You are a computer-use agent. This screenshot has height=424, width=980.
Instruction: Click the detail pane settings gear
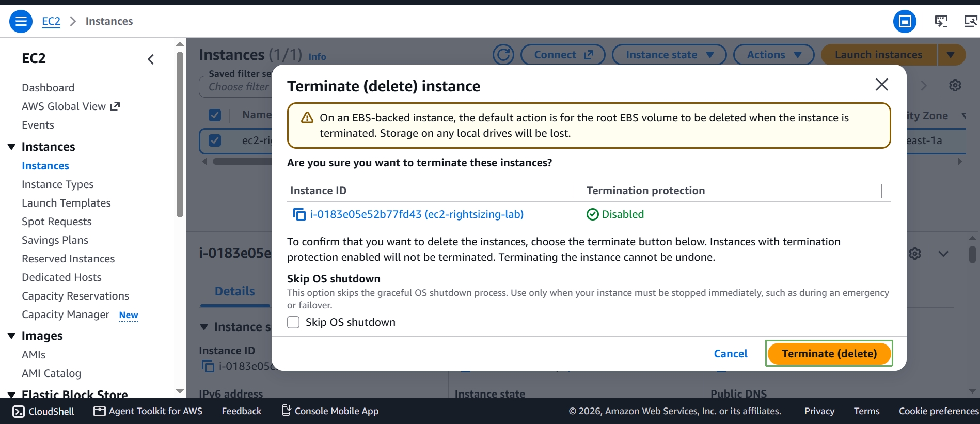[x=915, y=254]
